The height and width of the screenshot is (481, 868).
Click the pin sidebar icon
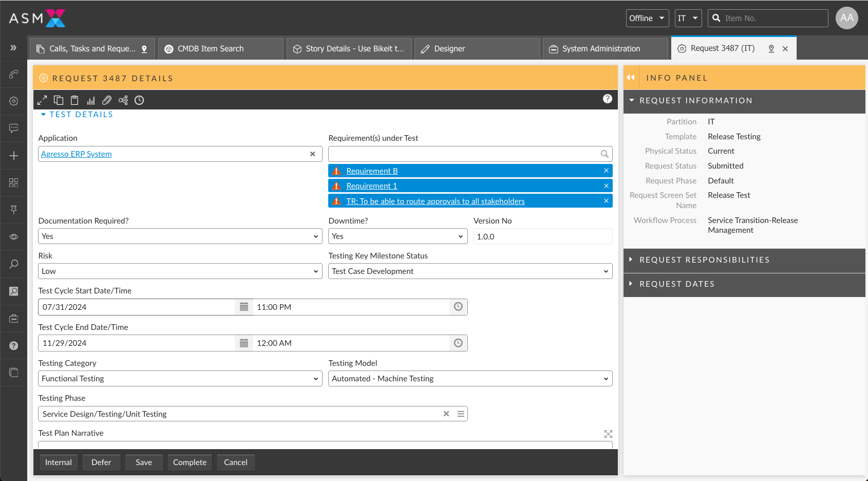pos(13,209)
